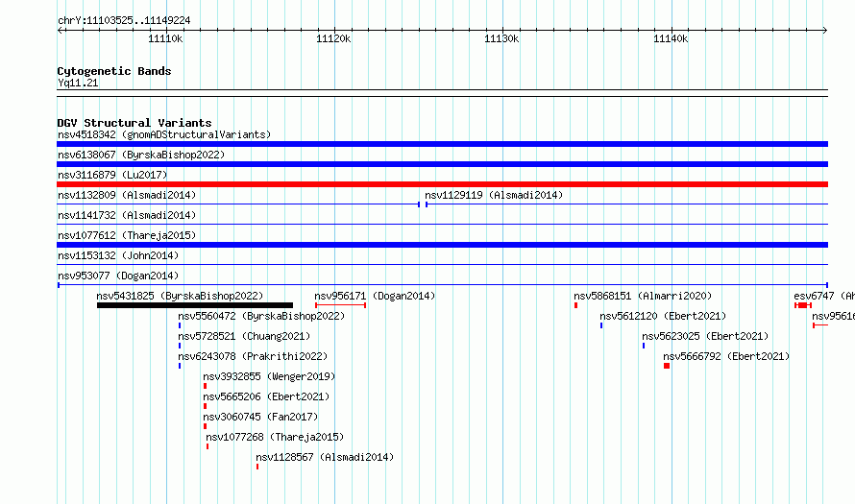The width and height of the screenshot is (855, 504).
Task: Open variant nsv1077612 (Thareja2015) label
Action: coord(127,235)
